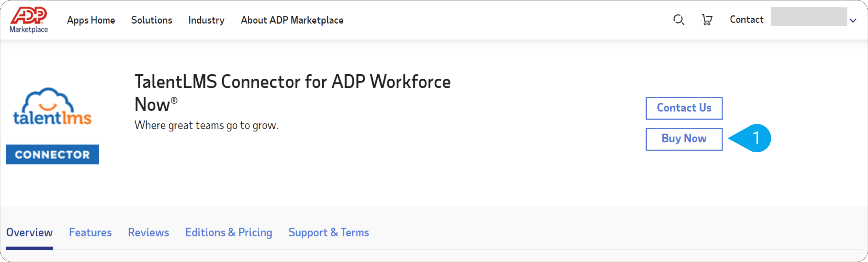The width and height of the screenshot is (868, 262).
Task: Open the Support & Terms tab
Action: 328,233
